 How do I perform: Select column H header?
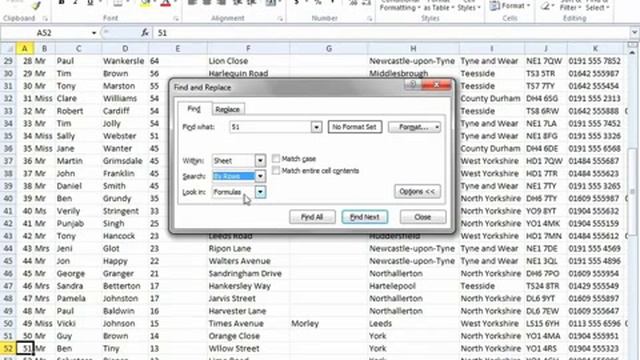coord(413,49)
